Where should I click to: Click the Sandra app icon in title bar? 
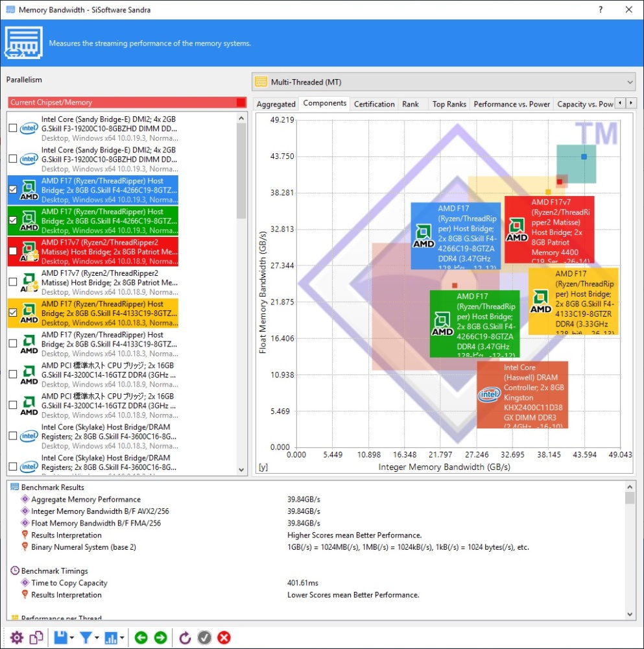[10, 10]
